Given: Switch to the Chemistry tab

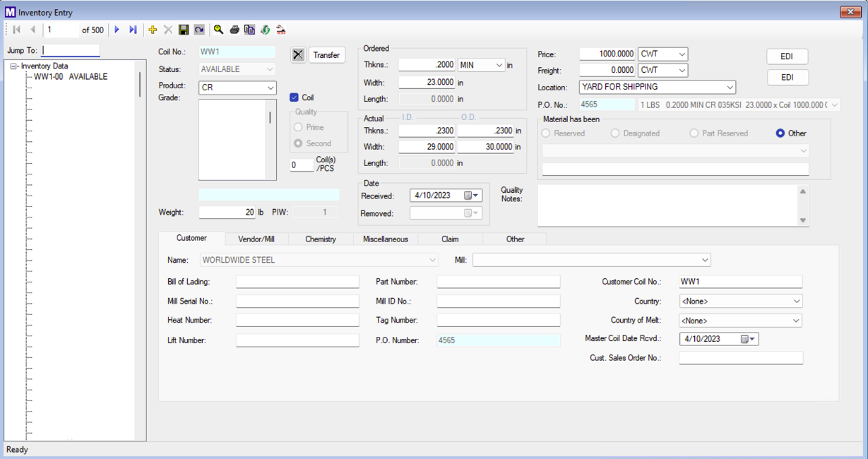Looking at the screenshot, I should click(x=321, y=239).
